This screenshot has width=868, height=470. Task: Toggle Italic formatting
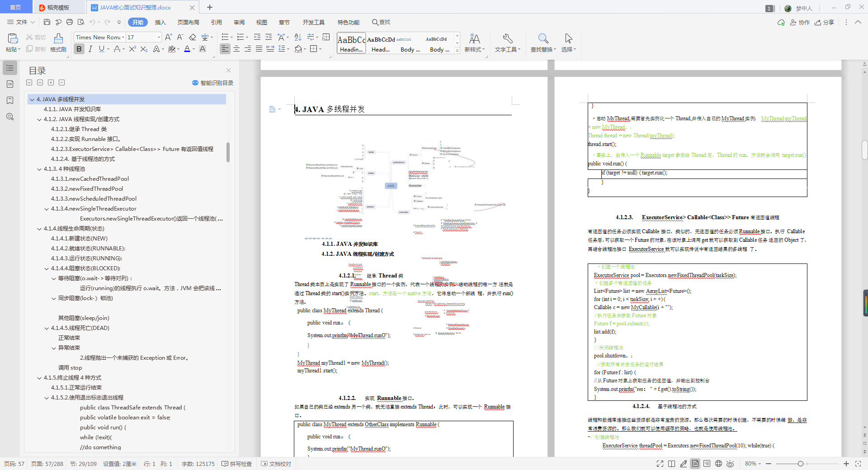coord(90,49)
